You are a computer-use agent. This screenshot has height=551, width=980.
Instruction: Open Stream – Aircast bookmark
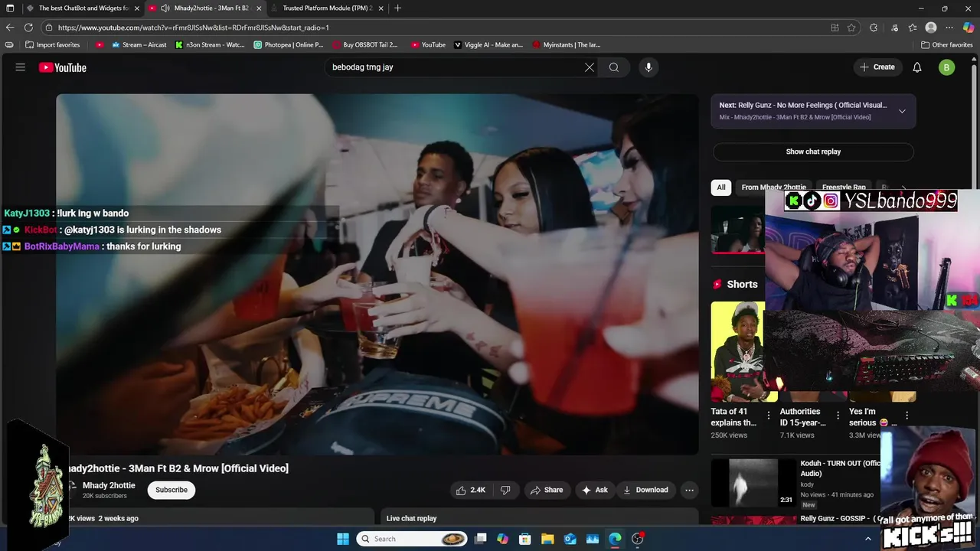tap(139, 44)
